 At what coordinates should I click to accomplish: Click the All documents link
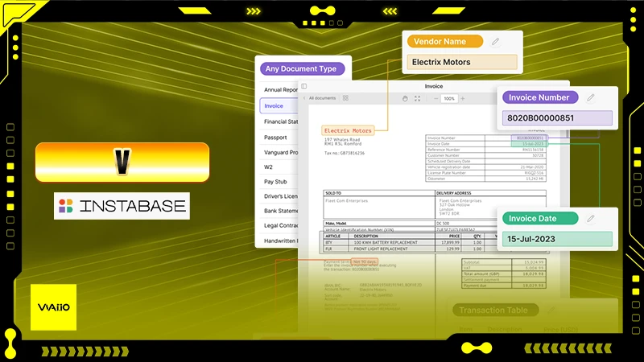click(323, 98)
